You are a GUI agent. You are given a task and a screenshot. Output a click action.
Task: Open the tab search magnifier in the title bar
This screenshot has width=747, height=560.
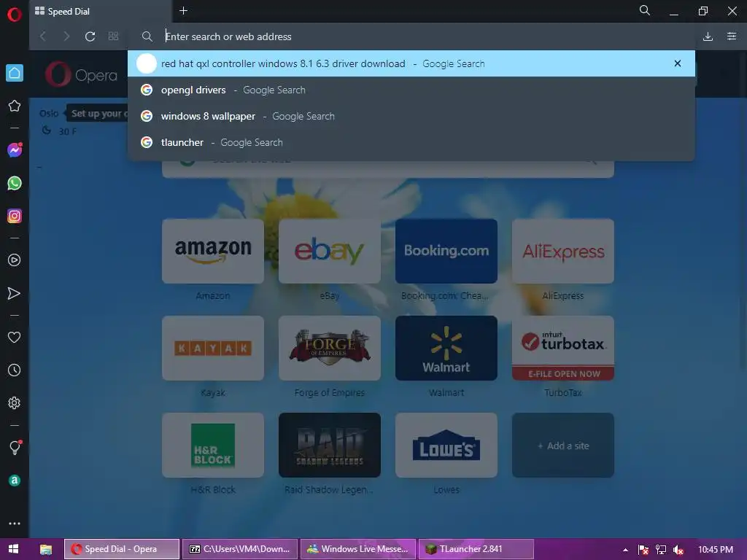tap(645, 10)
